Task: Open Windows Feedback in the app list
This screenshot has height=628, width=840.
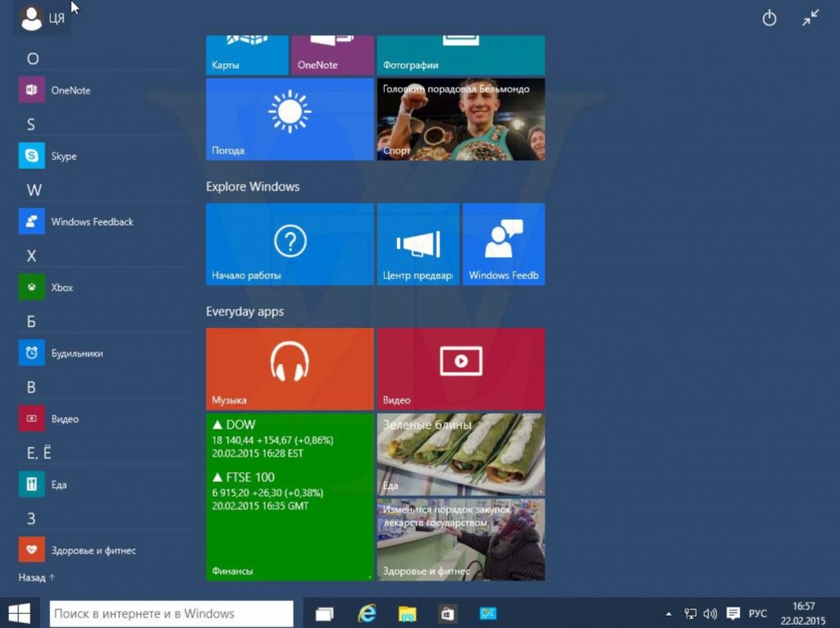Action: click(104, 221)
